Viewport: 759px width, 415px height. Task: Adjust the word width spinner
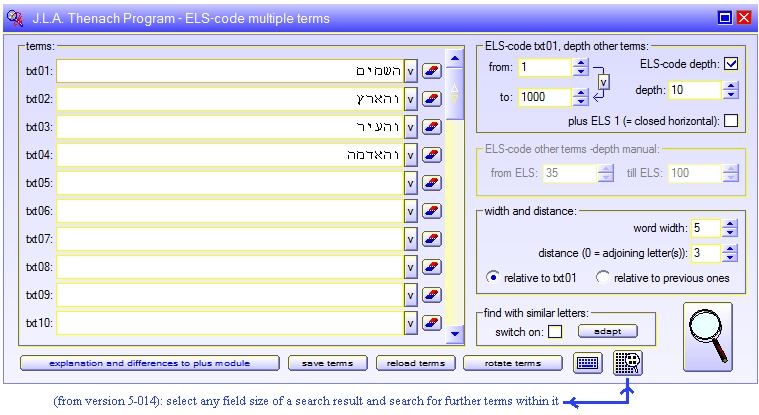point(729,228)
